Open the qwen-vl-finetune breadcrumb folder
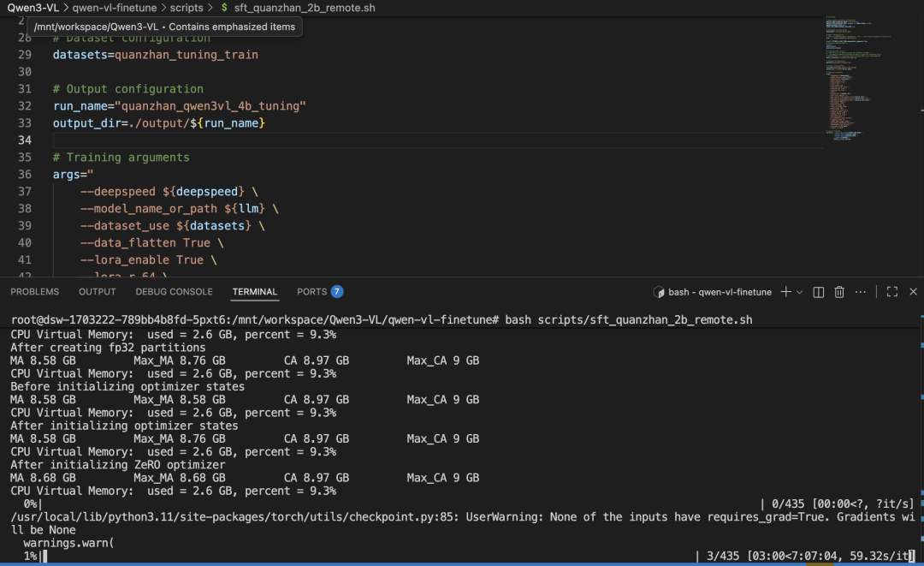This screenshot has width=924, height=566. pos(108,8)
